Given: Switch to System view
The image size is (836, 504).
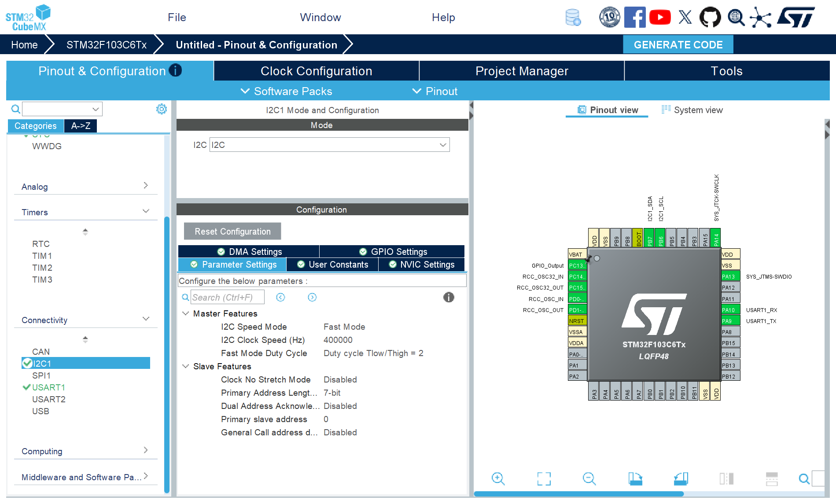Looking at the screenshot, I should (692, 110).
